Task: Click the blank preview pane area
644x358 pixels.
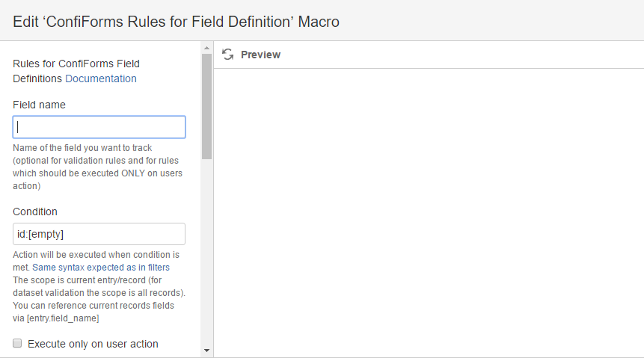Action: coord(429,213)
